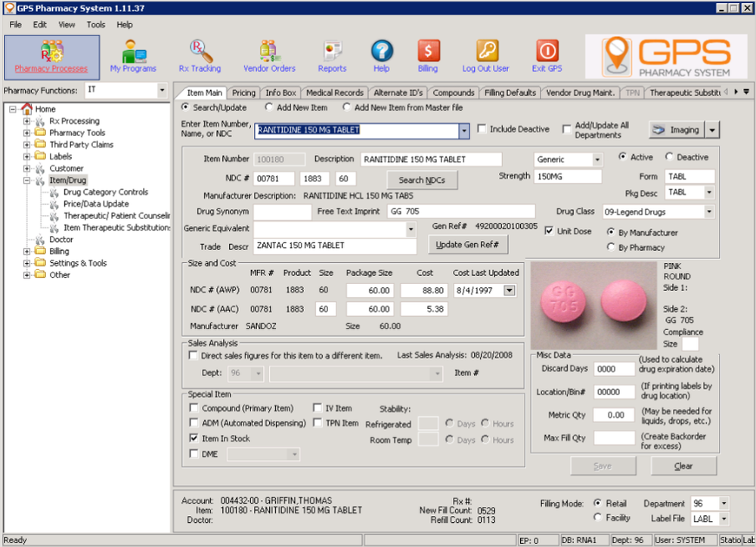Viewport: 756px width, 547px height.
Task: Uncheck Unit Dose checkbox
Action: (549, 231)
